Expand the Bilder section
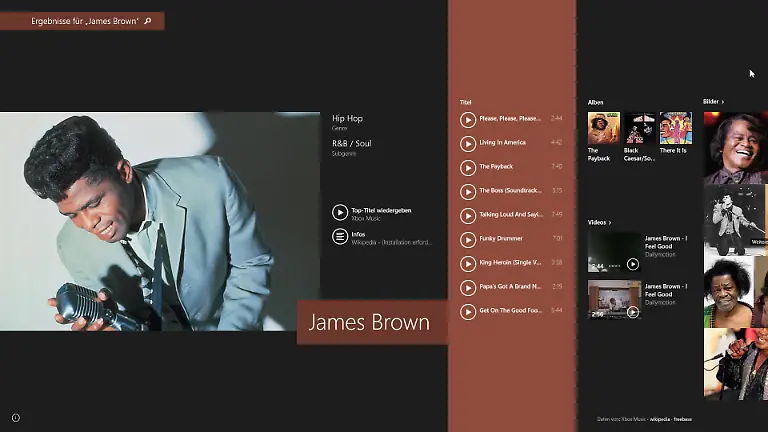This screenshot has height=432, width=768. coord(713,101)
